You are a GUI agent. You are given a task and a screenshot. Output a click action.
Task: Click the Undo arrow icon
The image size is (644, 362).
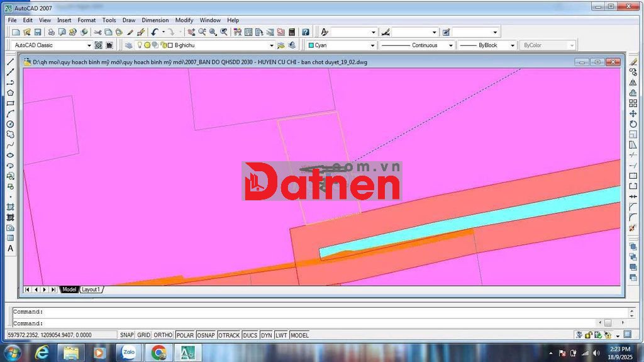coord(155,32)
